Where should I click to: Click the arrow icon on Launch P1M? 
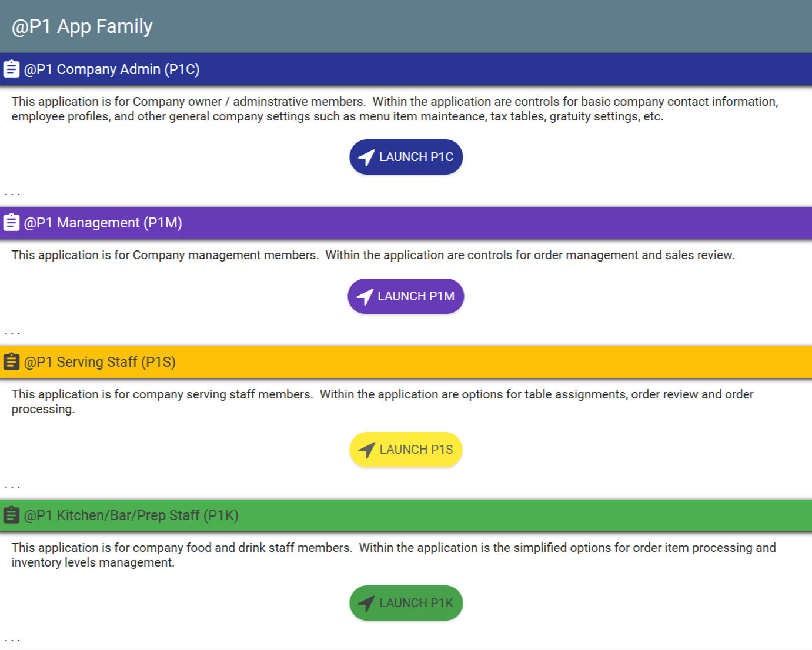tap(365, 297)
